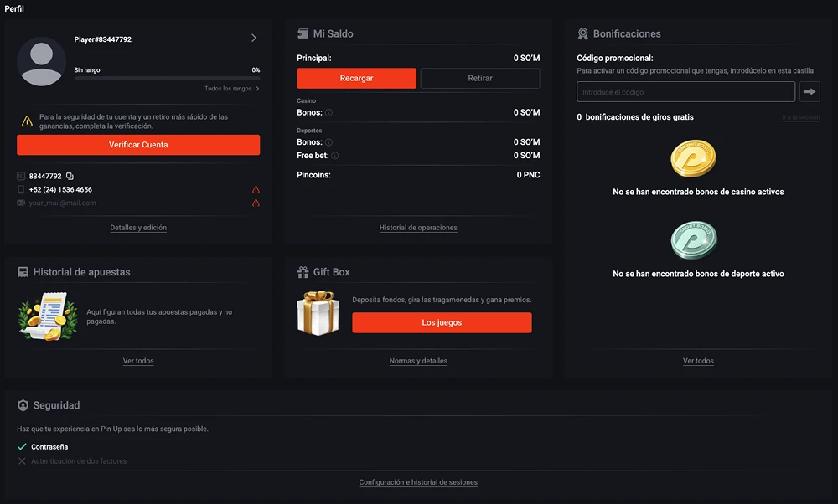This screenshot has height=504, width=838.
Task: Copy the player ID 83447792
Action: (70, 177)
